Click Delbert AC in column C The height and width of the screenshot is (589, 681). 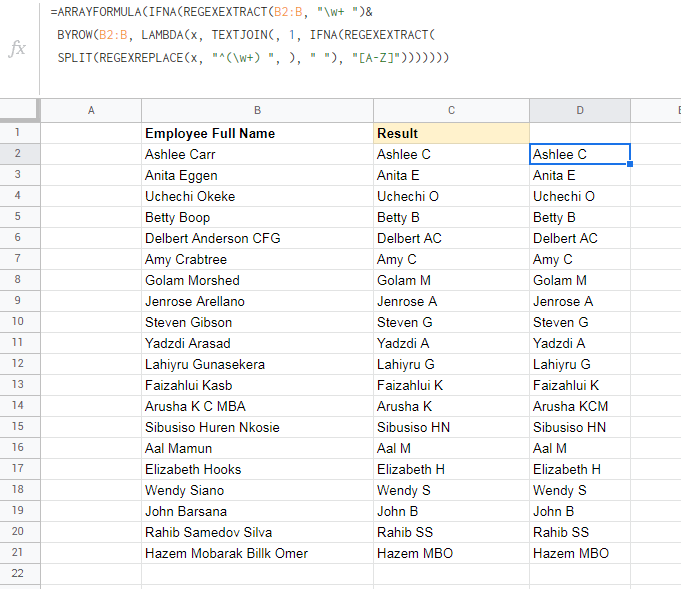coord(452,238)
